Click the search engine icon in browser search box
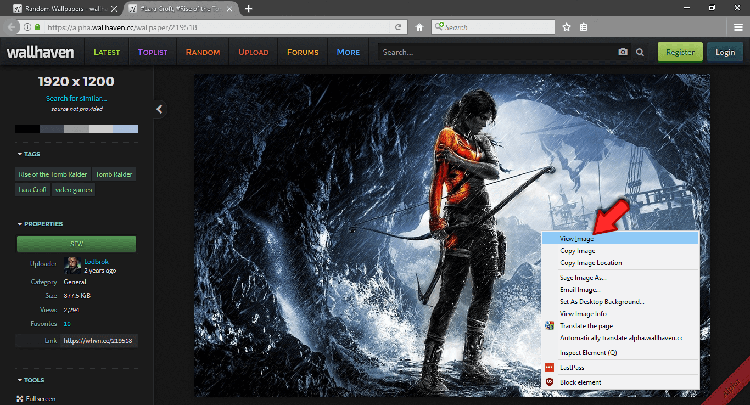Image resolution: width=750 pixels, height=405 pixels. [439, 26]
